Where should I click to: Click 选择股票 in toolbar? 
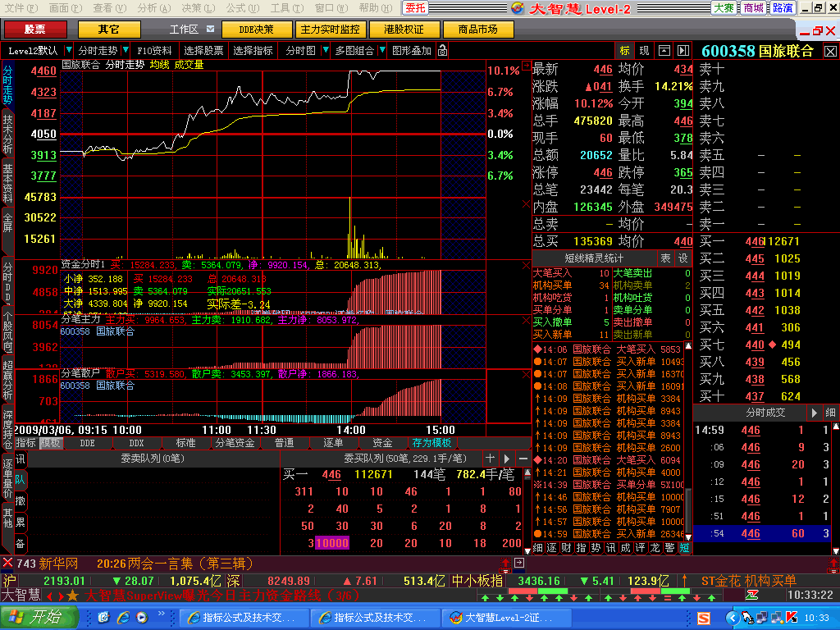pos(203,50)
